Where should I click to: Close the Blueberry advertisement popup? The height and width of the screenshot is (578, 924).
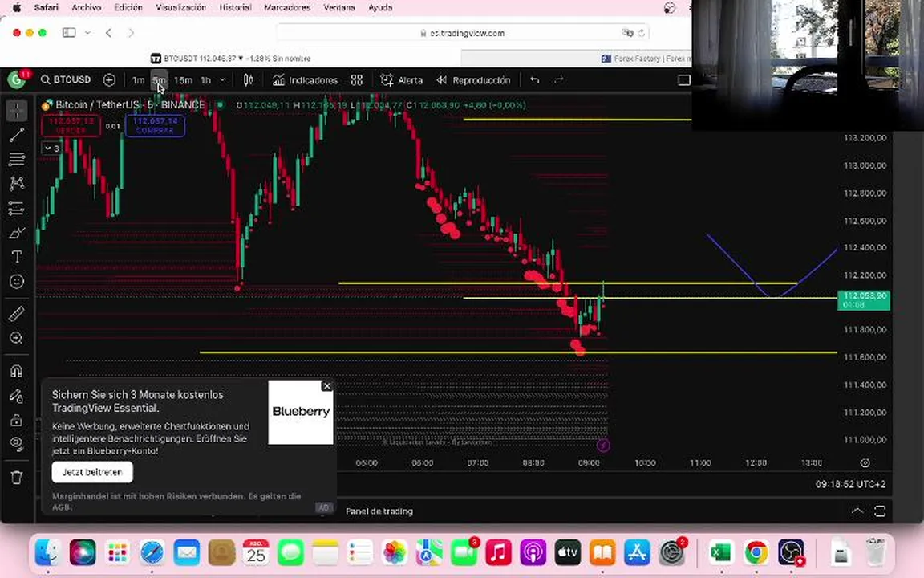327,386
